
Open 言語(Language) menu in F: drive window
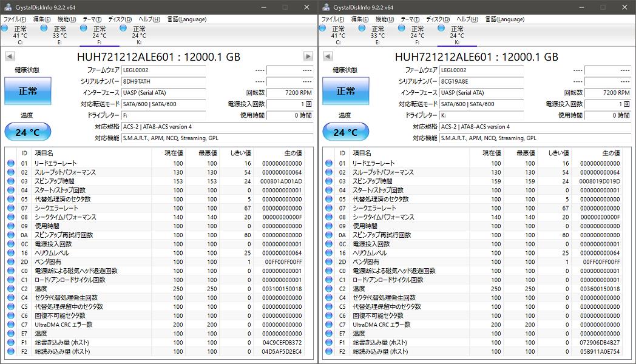point(187,19)
